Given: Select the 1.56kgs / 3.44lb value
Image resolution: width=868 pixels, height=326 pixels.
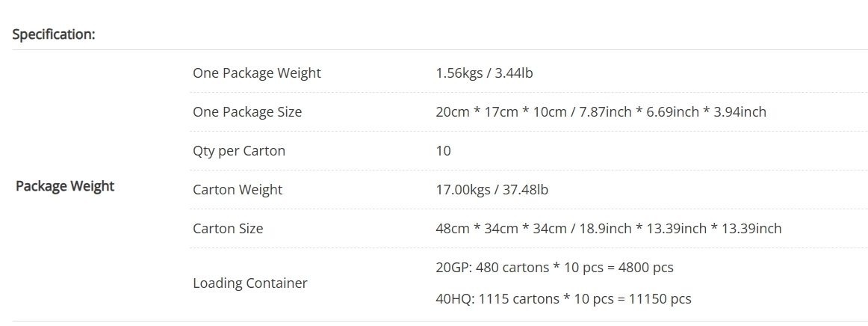Looking at the screenshot, I should 484,73.
